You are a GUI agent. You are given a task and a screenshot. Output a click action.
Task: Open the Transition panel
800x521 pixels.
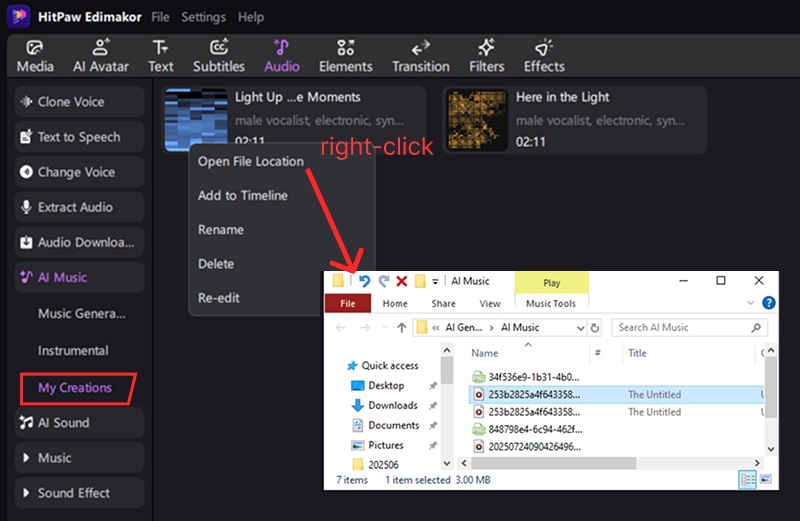coord(420,56)
